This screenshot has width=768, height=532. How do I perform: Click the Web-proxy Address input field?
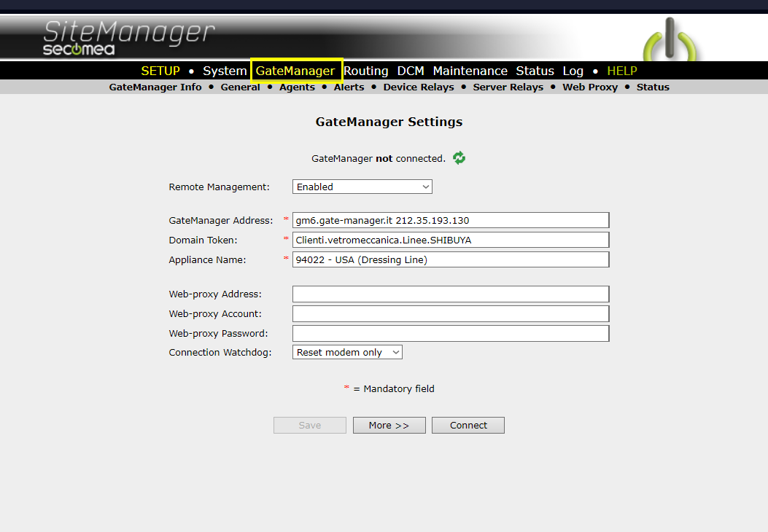pyautogui.click(x=451, y=294)
